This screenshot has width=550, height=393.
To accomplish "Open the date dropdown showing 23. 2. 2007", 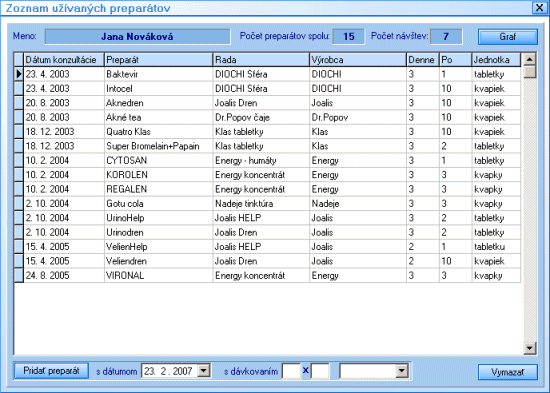I will click(203, 371).
